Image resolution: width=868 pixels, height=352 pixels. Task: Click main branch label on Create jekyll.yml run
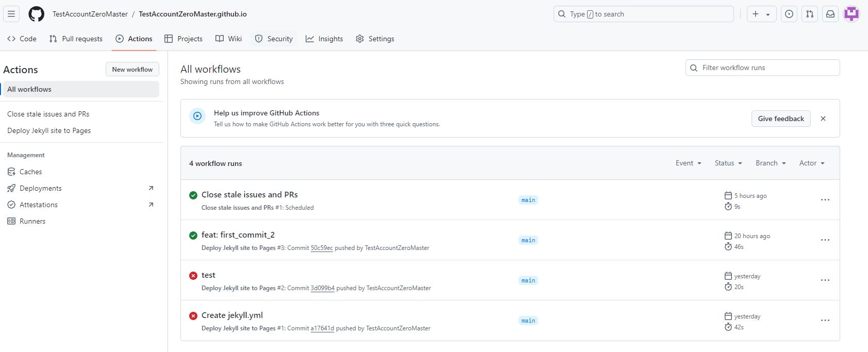(528, 321)
